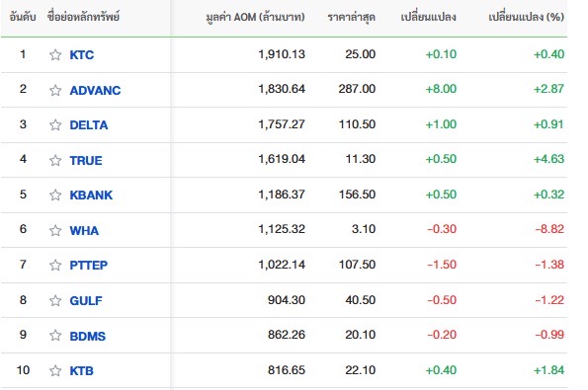Toggle KTB favorite star
Viewport: 588px width, 390px height.
click(55, 370)
